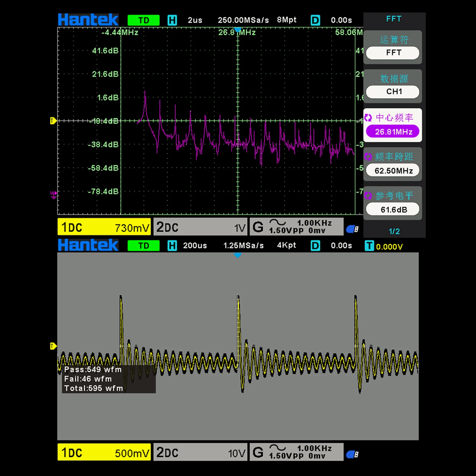Click the magenta math ground marker icon

pos(54,195)
